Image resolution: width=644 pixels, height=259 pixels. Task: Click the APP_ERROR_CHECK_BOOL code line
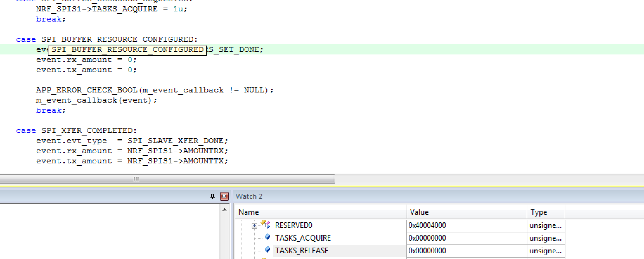click(155, 90)
